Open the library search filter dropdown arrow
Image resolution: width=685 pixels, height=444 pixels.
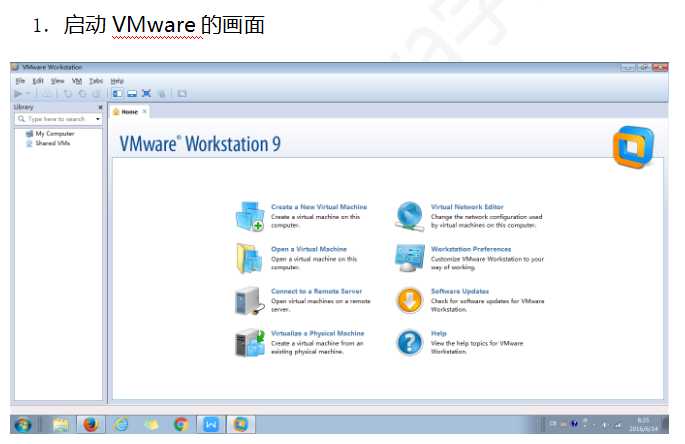pyautogui.click(x=98, y=119)
